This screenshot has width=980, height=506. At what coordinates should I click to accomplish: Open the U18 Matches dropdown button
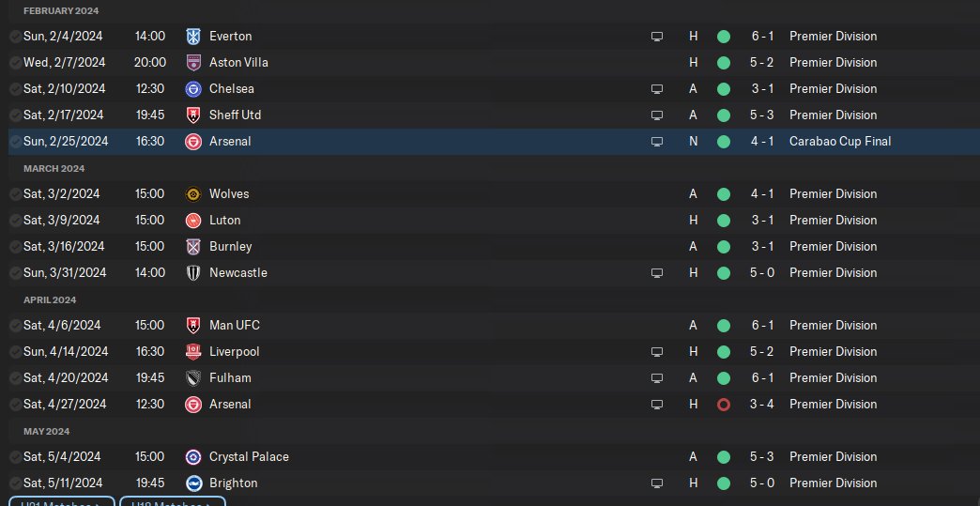point(173,501)
